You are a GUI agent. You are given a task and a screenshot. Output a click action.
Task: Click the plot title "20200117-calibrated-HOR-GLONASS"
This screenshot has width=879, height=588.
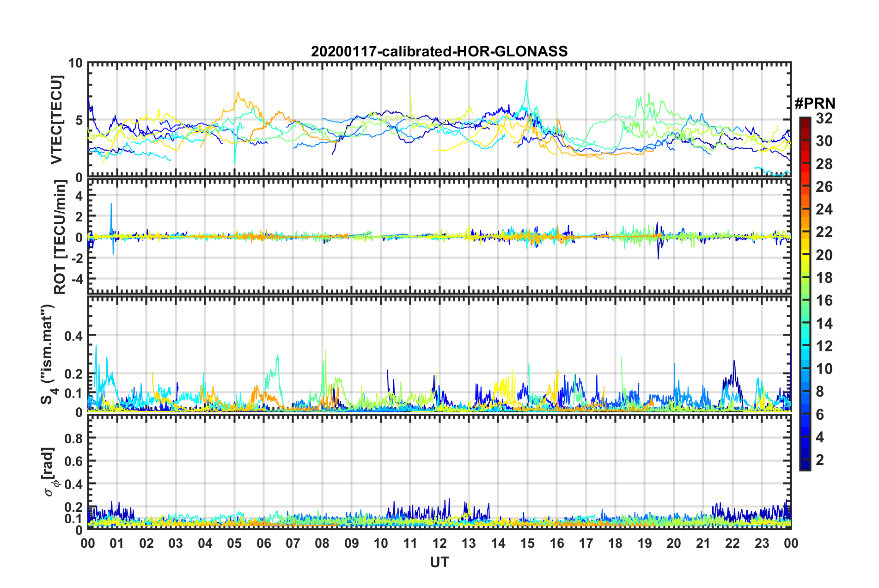439,51
